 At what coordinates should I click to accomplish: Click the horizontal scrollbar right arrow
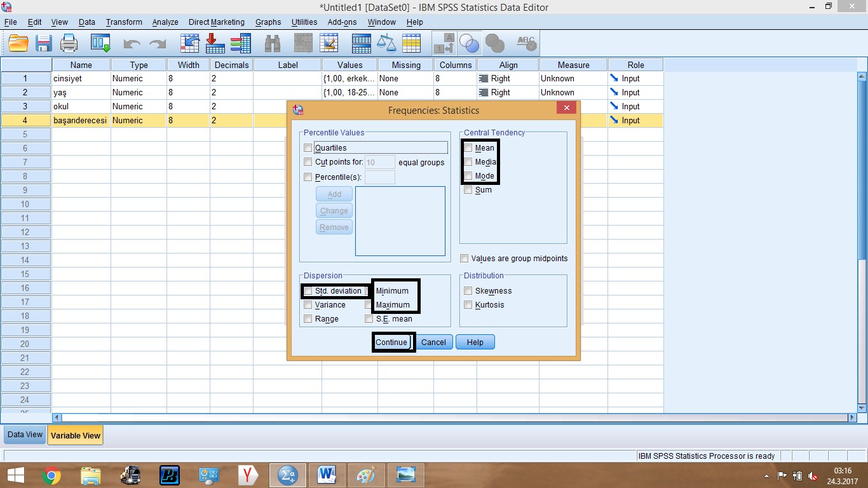tap(853, 417)
